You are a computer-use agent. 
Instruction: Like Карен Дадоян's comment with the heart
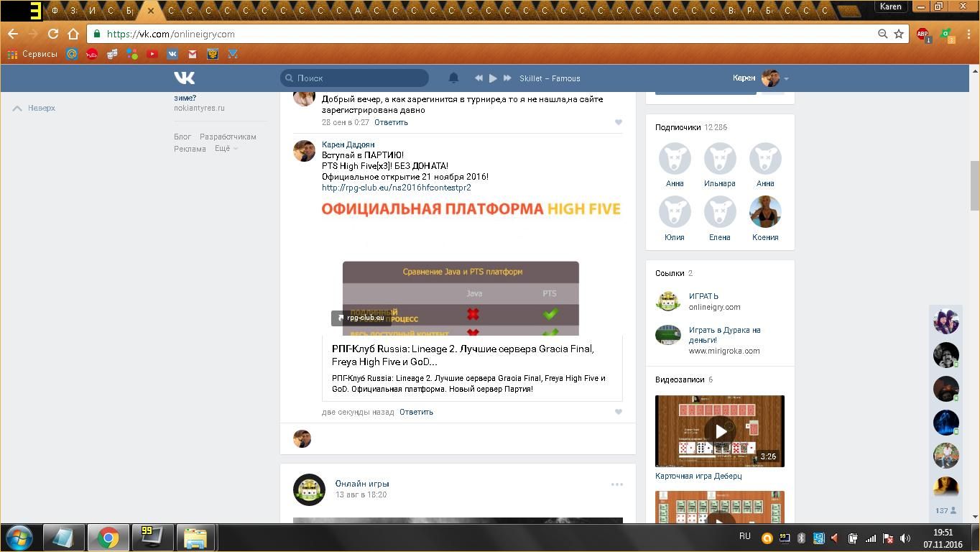(618, 412)
